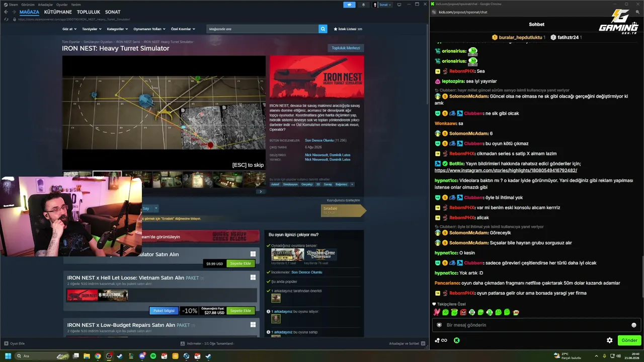Viewport: 644px width, 362px height.
Task: Open the Steam menu in title bar
Action: (x=12, y=5)
